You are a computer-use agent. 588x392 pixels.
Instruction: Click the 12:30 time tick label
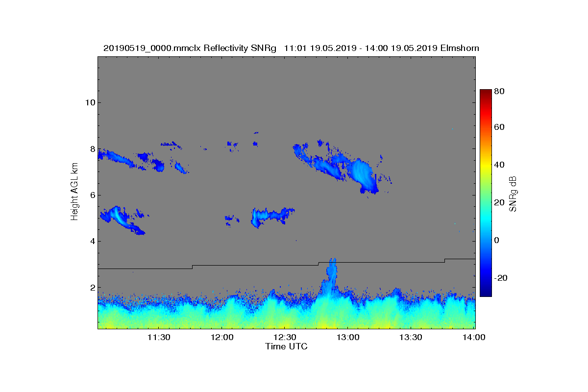click(284, 338)
